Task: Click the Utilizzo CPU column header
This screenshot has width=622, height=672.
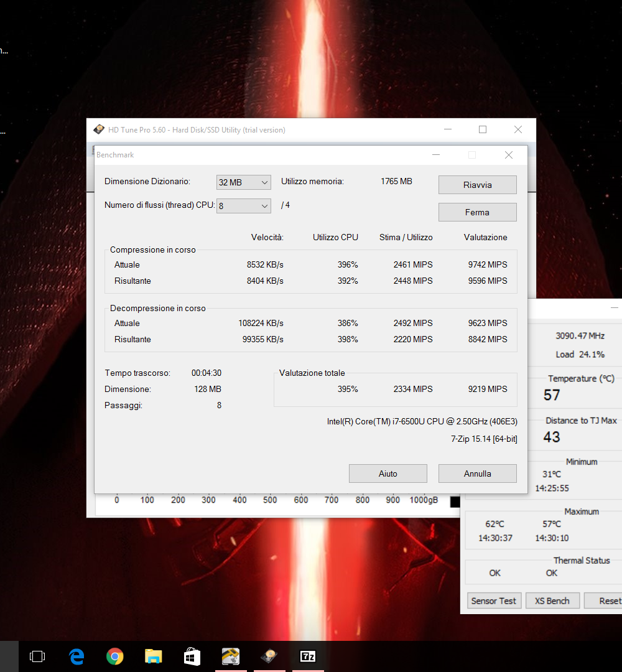Action: tap(335, 238)
